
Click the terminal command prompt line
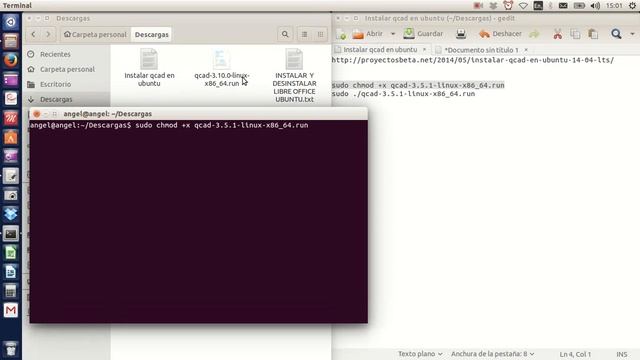click(169, 125)
